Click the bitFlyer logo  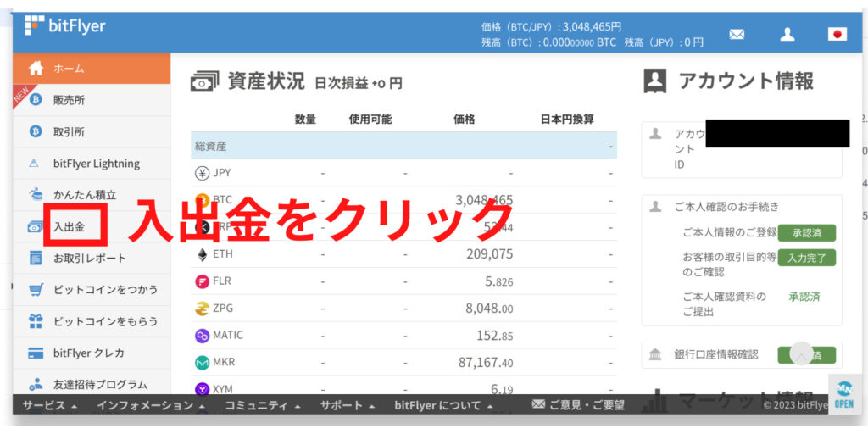(x=64, y=26)
